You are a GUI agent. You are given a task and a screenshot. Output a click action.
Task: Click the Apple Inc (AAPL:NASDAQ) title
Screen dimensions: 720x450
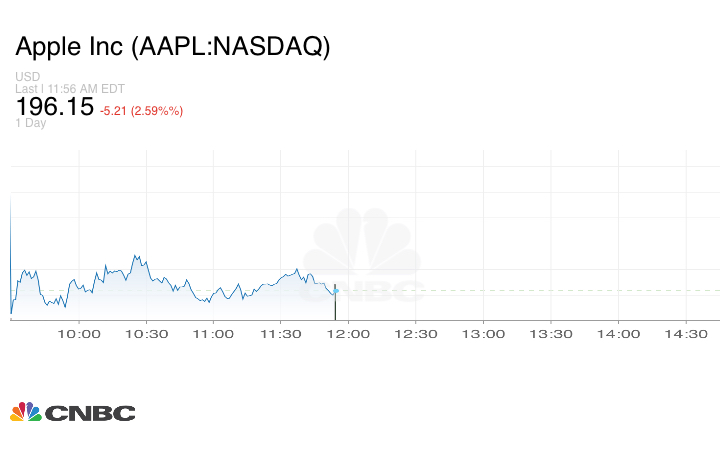[172, 47]
